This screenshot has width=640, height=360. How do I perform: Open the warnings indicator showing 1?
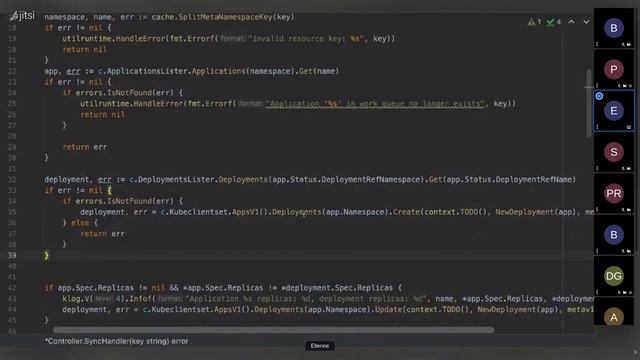[534, 22]
